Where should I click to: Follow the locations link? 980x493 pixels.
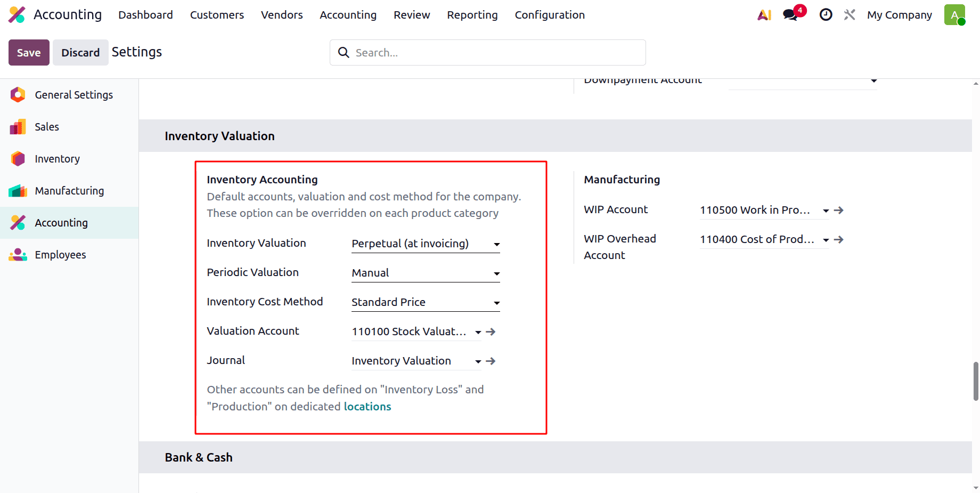(367, 407)
